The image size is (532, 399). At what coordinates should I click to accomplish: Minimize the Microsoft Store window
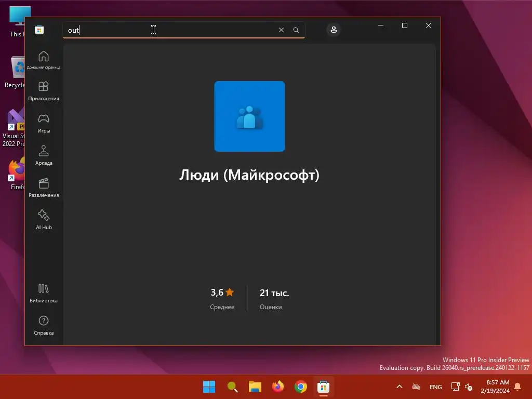381,25
